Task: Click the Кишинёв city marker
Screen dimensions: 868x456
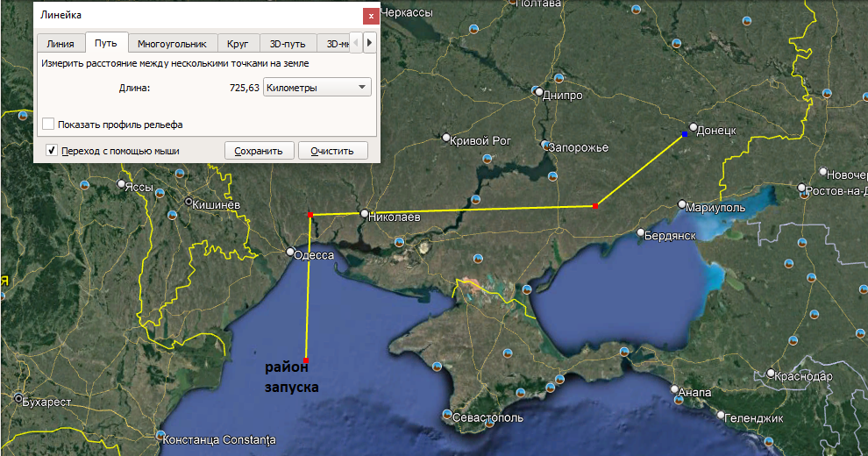Action: coord(189,202)
